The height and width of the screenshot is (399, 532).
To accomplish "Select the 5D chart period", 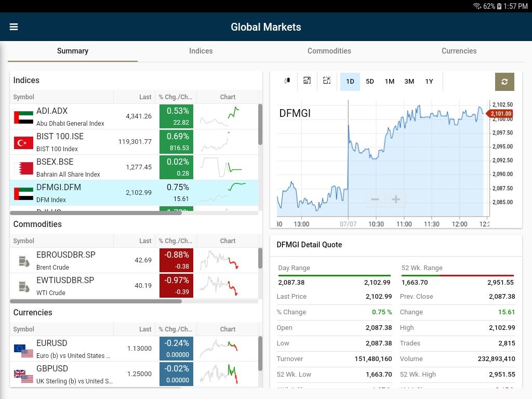I will [x=370, y=82].
